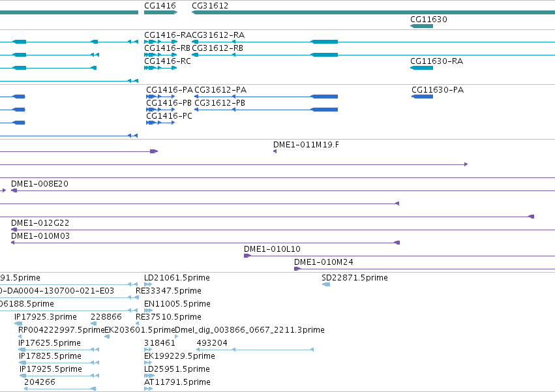
Task: Click the DME1-010L10 clone feature
Action: 400,256
